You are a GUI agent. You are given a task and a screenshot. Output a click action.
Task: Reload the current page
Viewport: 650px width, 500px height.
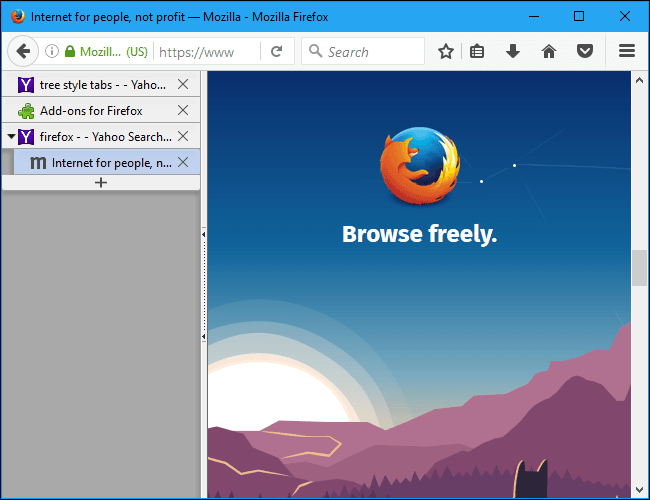276,51
